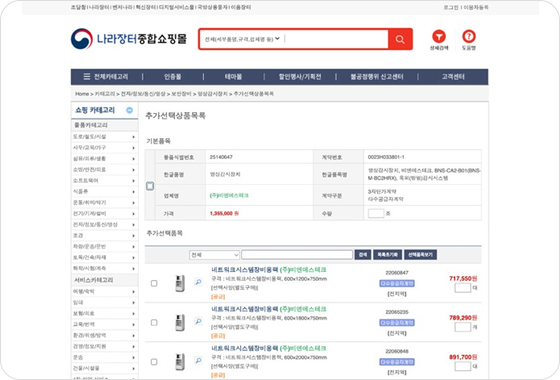This screenshot has width=560, height=380.
Task: Open 상세검색 funnel filter icon
Action: click(x=439, y=36)
